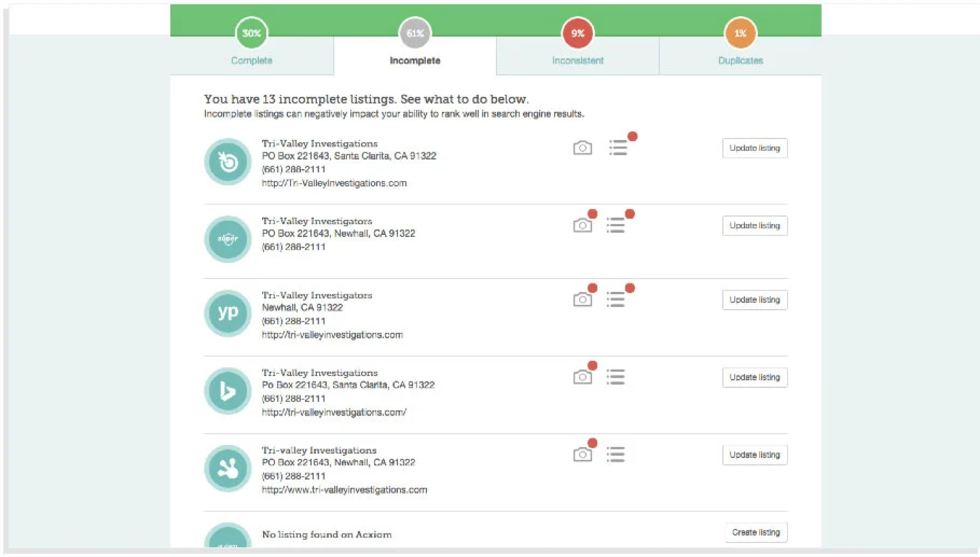The width and height of the screenshot is (980, 557).
Task: Open http://www.tri-valleyinvestigations.com link
Action: point(345,490)
